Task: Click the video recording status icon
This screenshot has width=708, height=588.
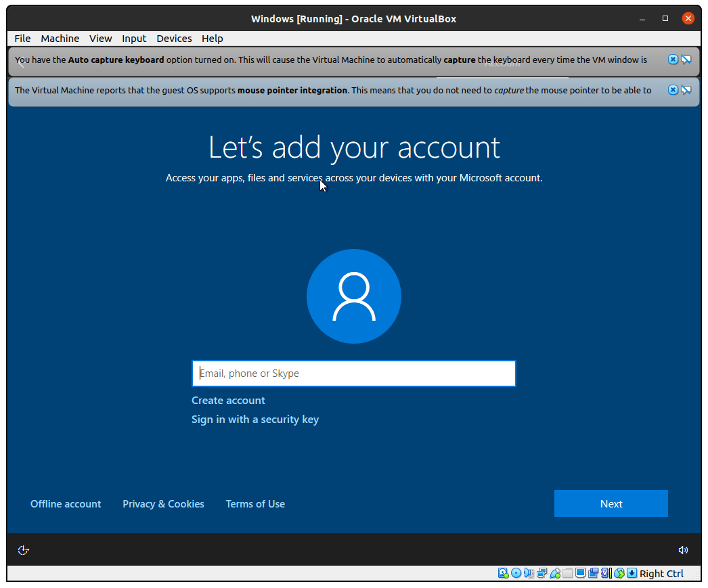Action: 594,573
